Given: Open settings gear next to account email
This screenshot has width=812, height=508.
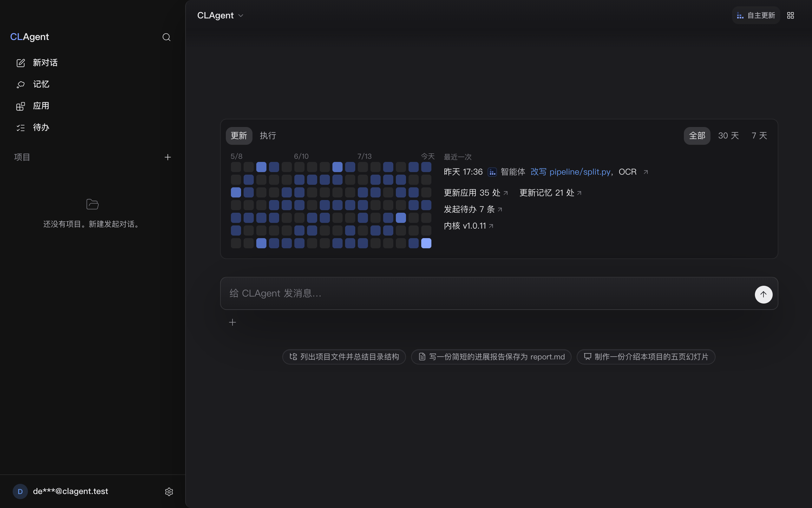Looking at the screenshot, I should pyautogui.click(x=169, y=491).
